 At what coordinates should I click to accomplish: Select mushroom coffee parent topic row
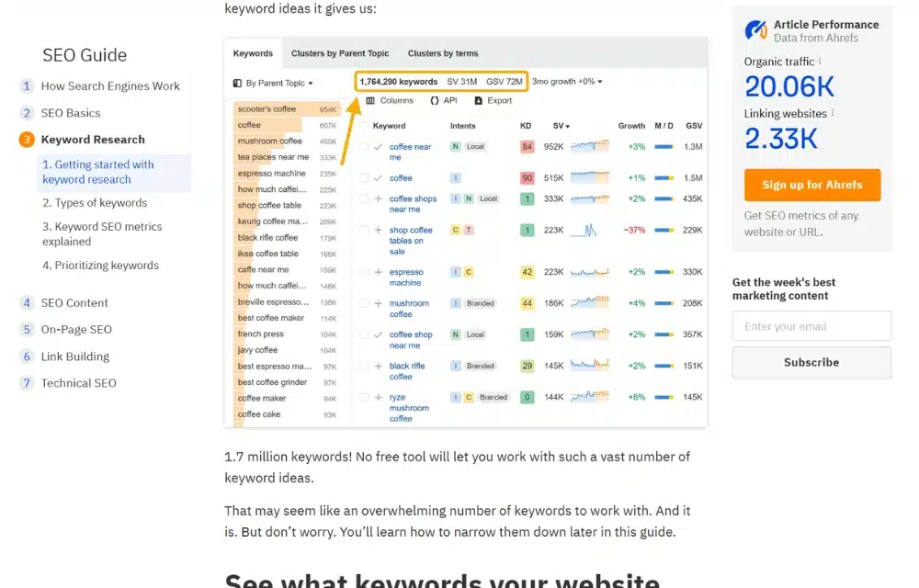coord(287,141)
